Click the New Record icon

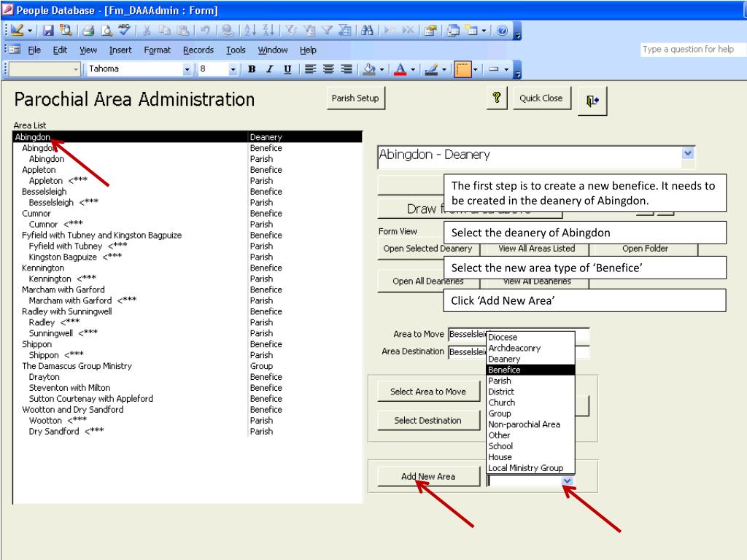pyautogui.click(x=390, y=31)
